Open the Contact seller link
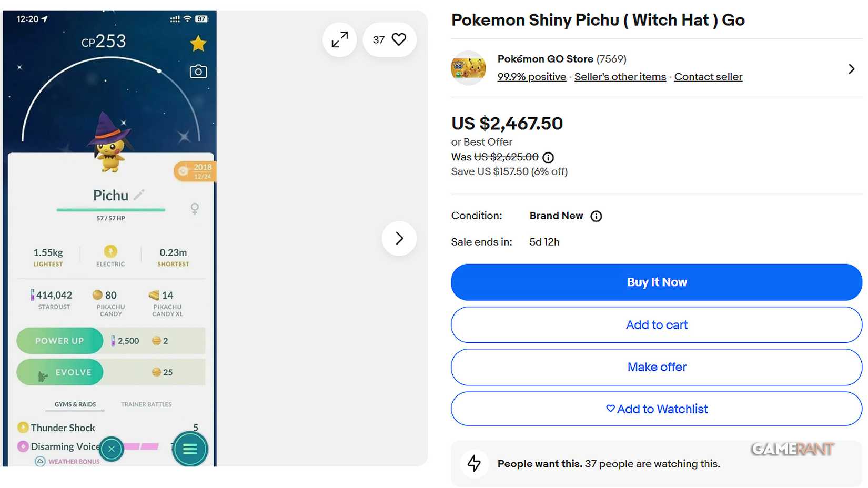The width and height of the screenshot is (868, 488). click(x=708, y=76)
